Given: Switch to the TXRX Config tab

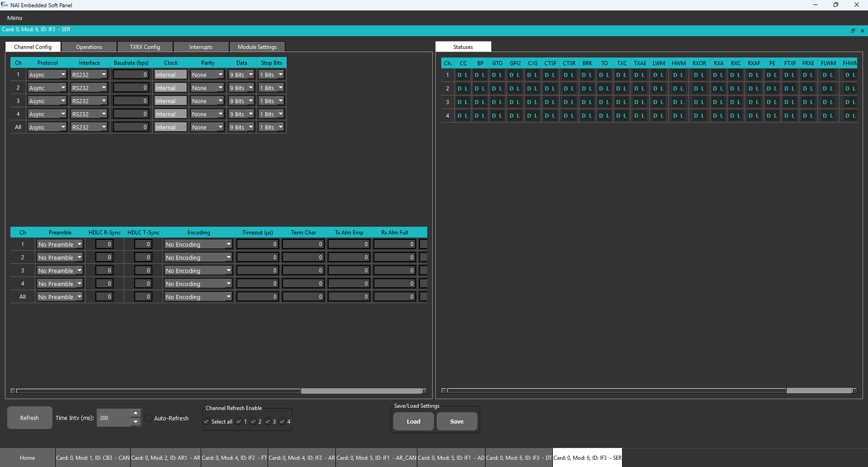Looking at the screenshot, I should pyautogui.click(x=145, y=47).
